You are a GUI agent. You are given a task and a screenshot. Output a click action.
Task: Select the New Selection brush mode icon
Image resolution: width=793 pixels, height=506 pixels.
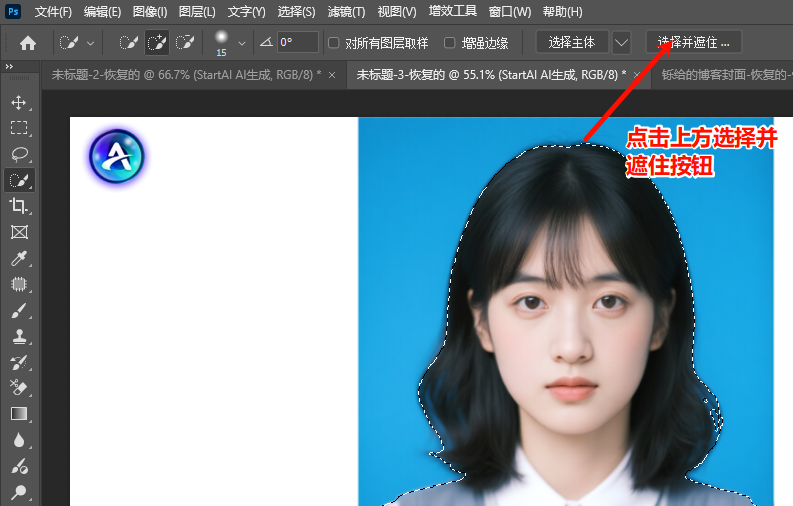coord(128,42)
